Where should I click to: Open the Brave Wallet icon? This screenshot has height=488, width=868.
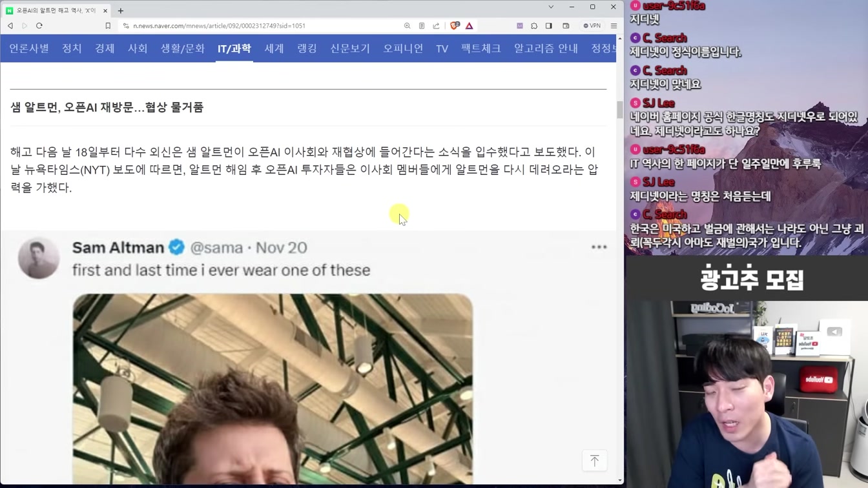(566, 26)
